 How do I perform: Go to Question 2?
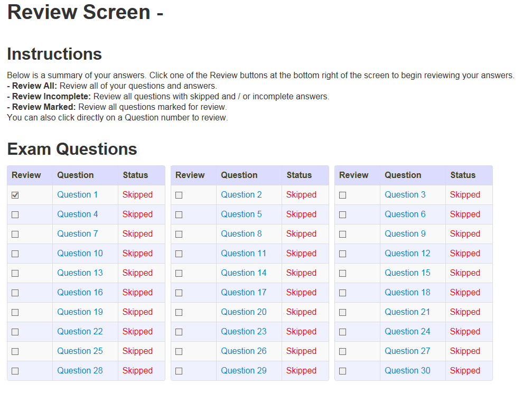point(241,195)
